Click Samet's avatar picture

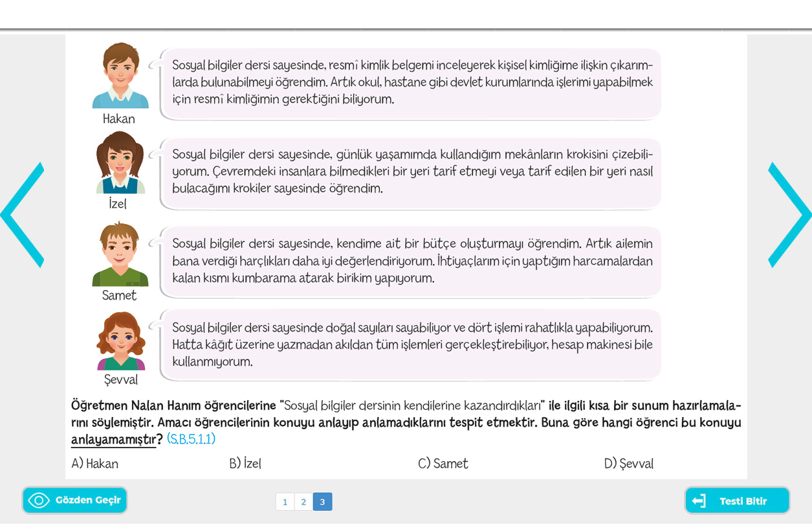click(x=120, y=254)
